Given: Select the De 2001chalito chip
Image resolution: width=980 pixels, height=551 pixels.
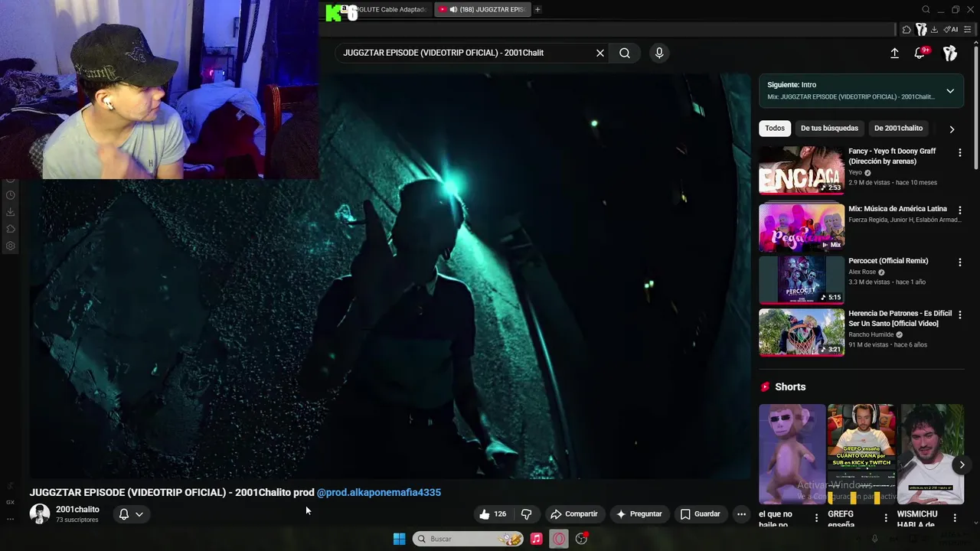Looking at the screenshot, I should point(898,128).
